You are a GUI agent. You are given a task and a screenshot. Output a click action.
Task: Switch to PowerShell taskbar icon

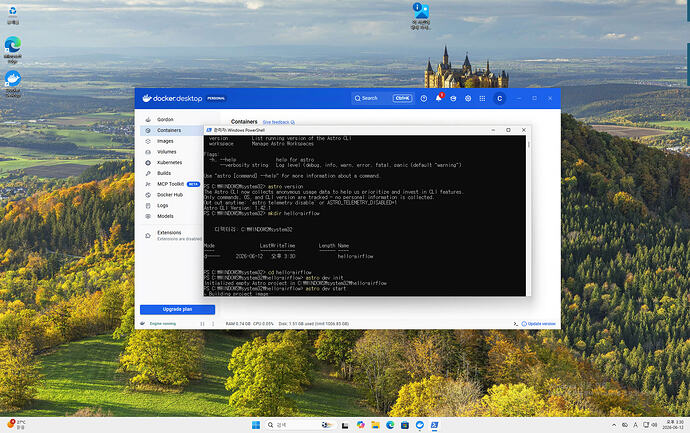434,425
